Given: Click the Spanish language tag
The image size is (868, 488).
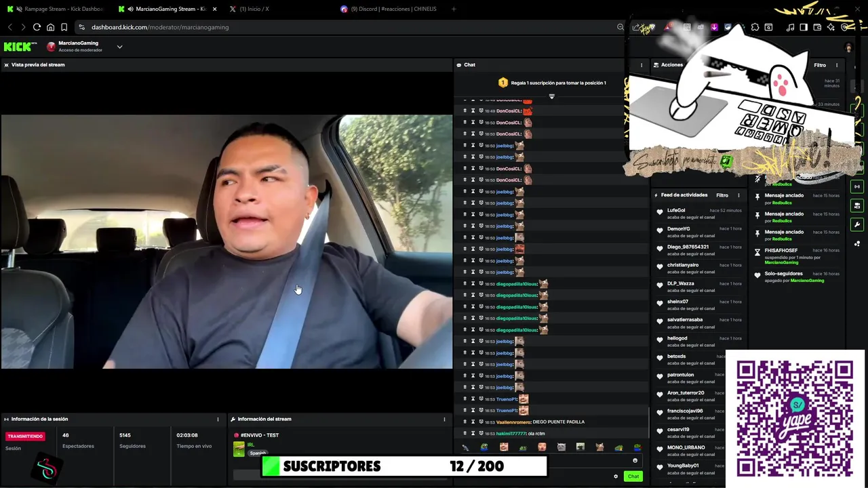Looking at the screenshot, I should [x=258, y=453].
